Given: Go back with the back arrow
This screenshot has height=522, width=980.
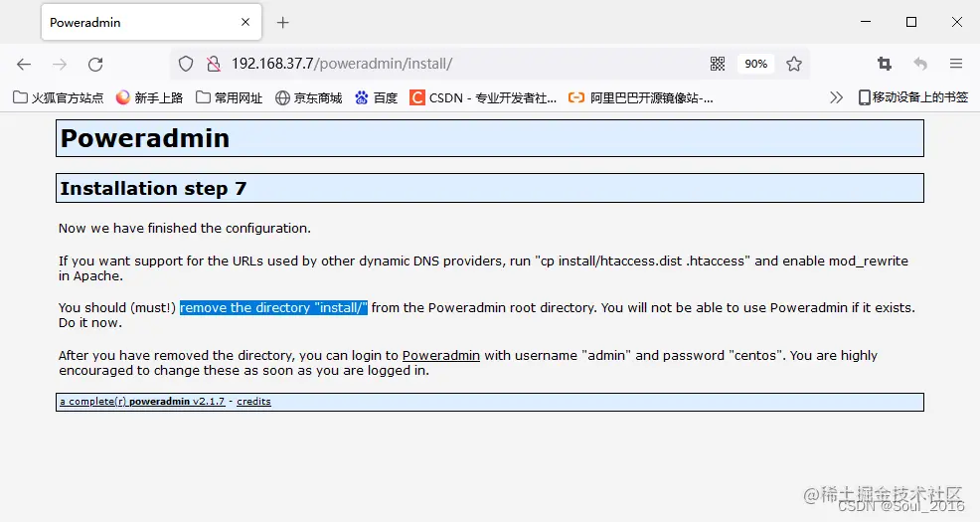Looking at the screenshot, I should coord(24,64).
